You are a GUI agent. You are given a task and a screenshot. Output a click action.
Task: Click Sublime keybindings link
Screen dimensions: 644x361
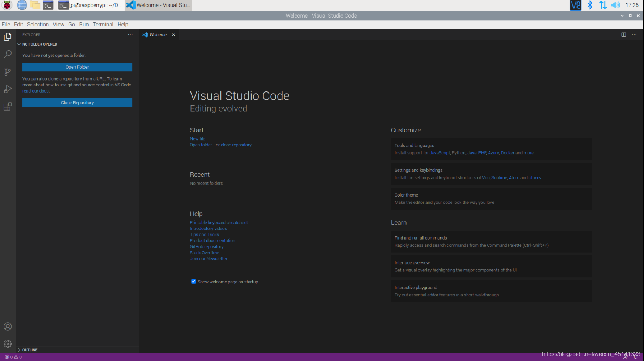coord(499,178)
